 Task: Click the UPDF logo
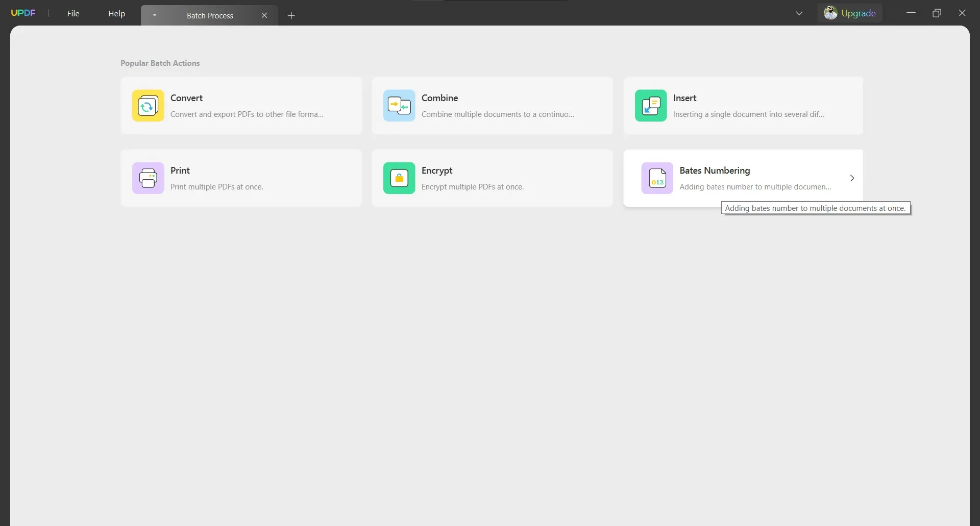(23, 13)
